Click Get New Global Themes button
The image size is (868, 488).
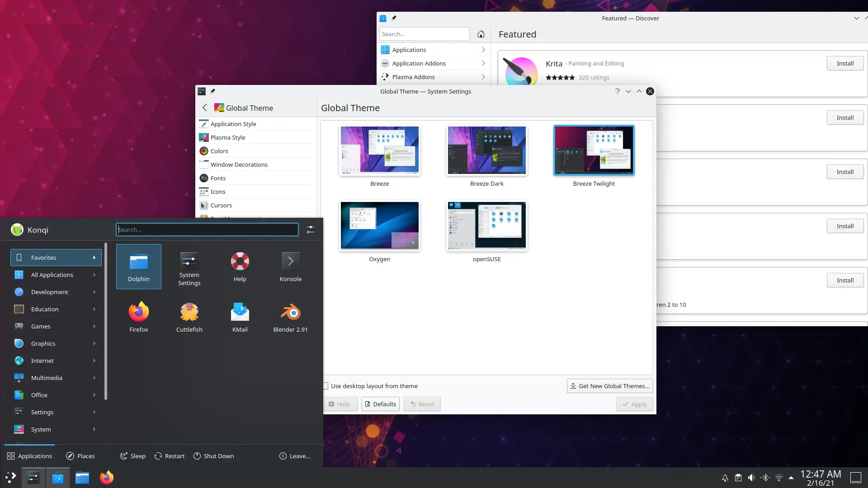[609, 385]
